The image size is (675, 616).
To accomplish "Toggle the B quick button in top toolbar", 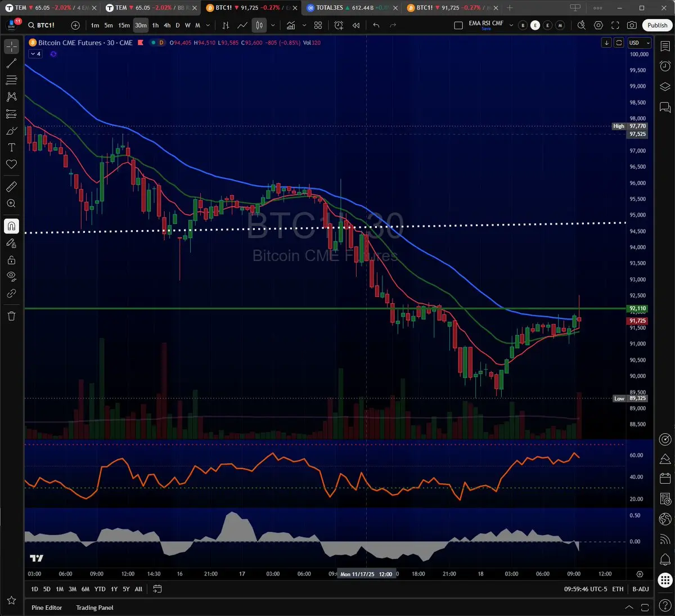I will [523, 25].
